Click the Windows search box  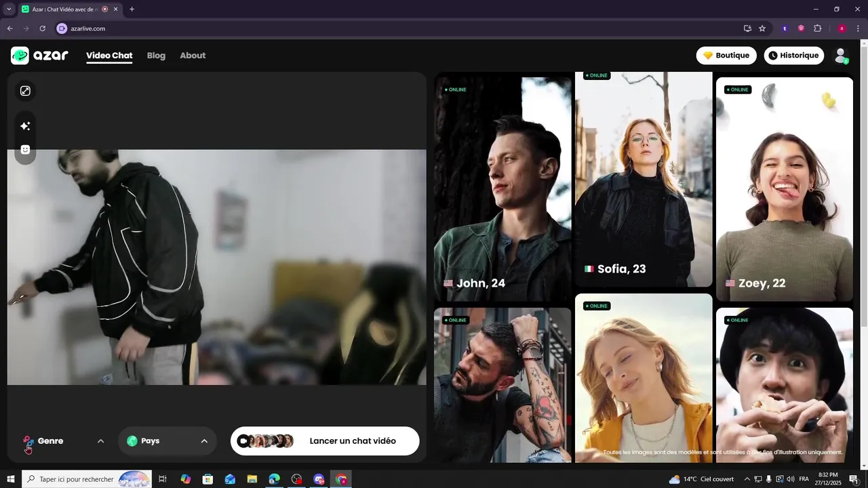coord(86,479)
